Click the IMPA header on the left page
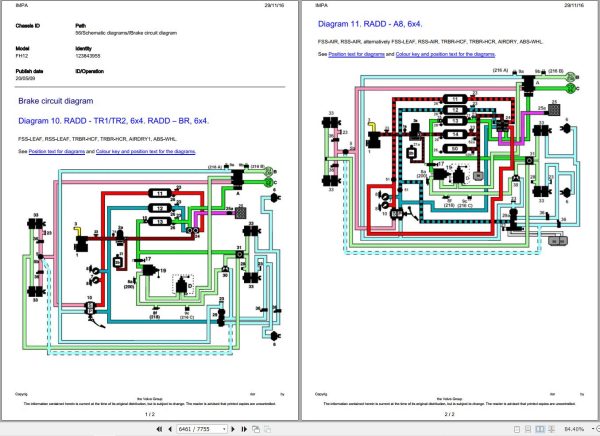The width and height of the screenshot is (600, 436). (x=21, y=5)
